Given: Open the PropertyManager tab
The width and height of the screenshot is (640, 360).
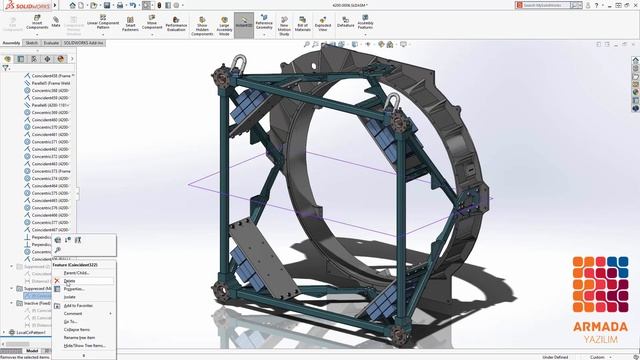Looking at the screenshot, I should [x=21, y=59].
